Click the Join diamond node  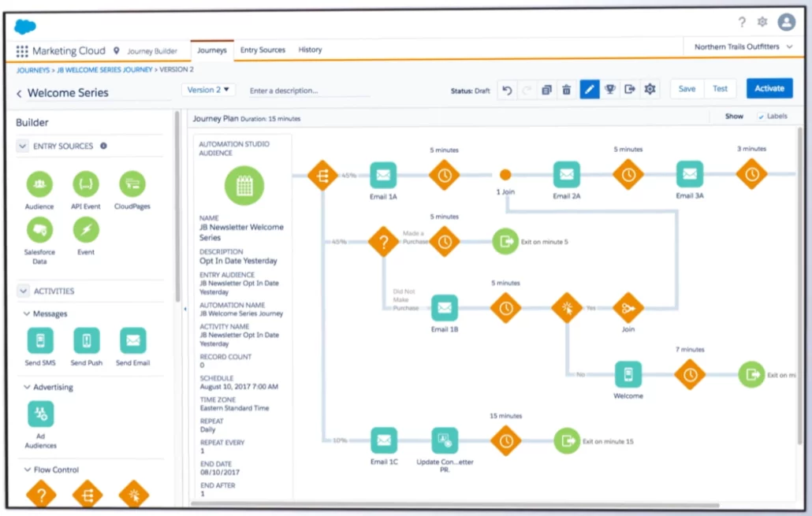[628, 308]
